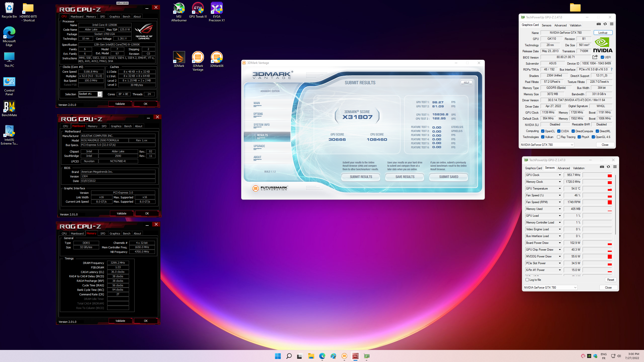
Task: Expand the Board Power Draw sensor dropdown
Action: click(x=560, y=243)
